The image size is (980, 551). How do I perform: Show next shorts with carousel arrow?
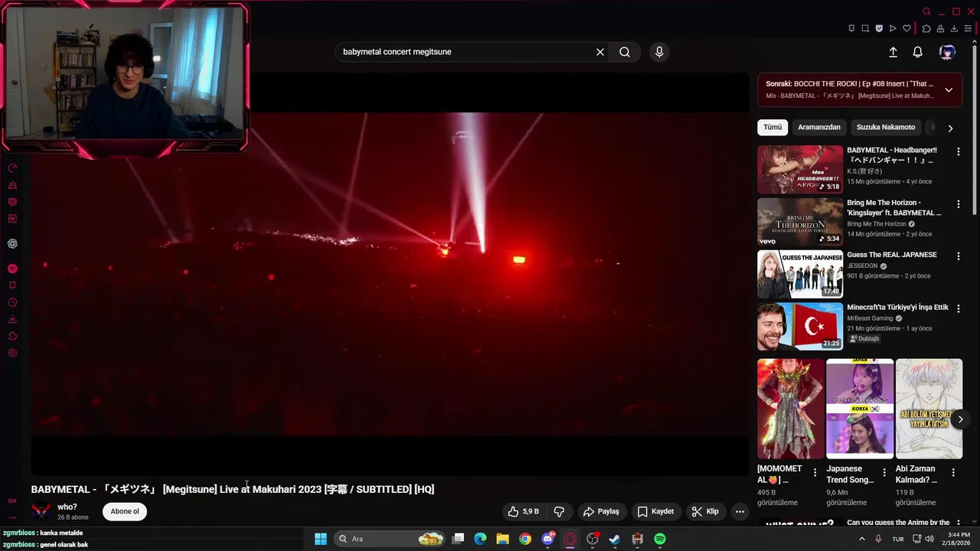[960, 419]
